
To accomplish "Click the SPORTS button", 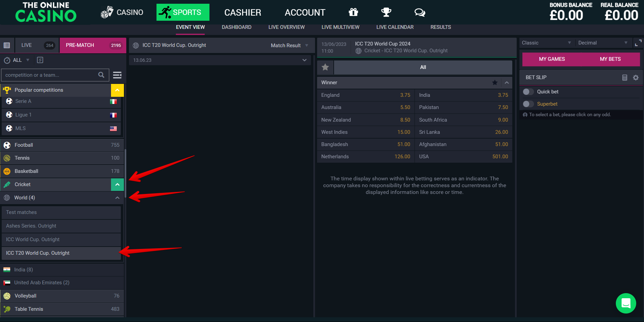I will click(183, 12).
